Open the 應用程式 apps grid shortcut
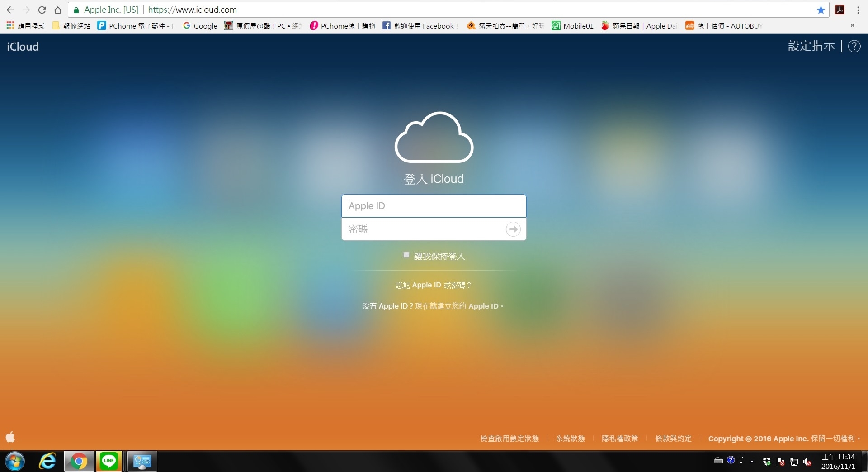 (26, 26)
